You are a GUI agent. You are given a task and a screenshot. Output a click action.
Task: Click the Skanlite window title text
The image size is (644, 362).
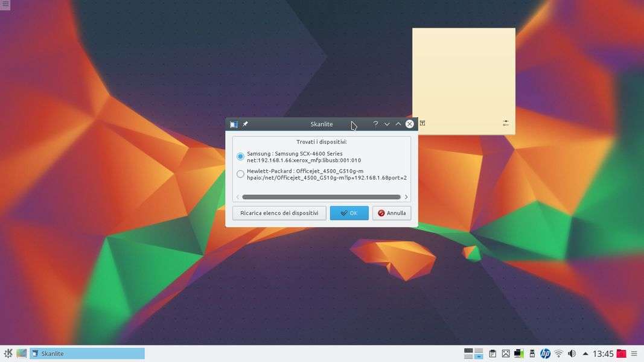click(x=322, y=124)
